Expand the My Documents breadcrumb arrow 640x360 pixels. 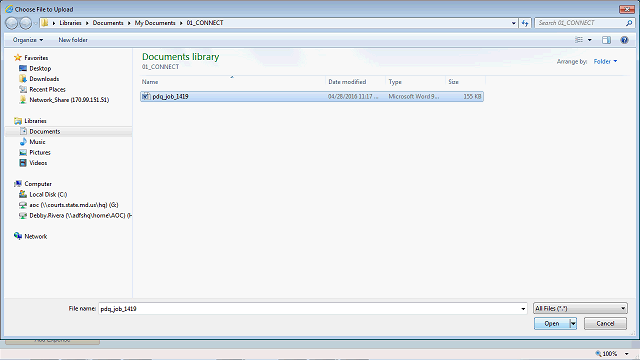[x=181, y=23]
